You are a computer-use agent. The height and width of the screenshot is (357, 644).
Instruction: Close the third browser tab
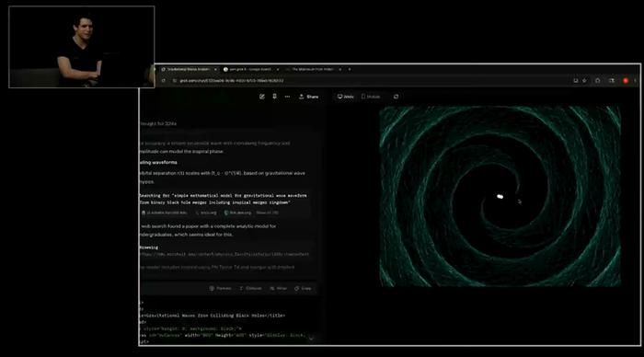coord(340,69)
